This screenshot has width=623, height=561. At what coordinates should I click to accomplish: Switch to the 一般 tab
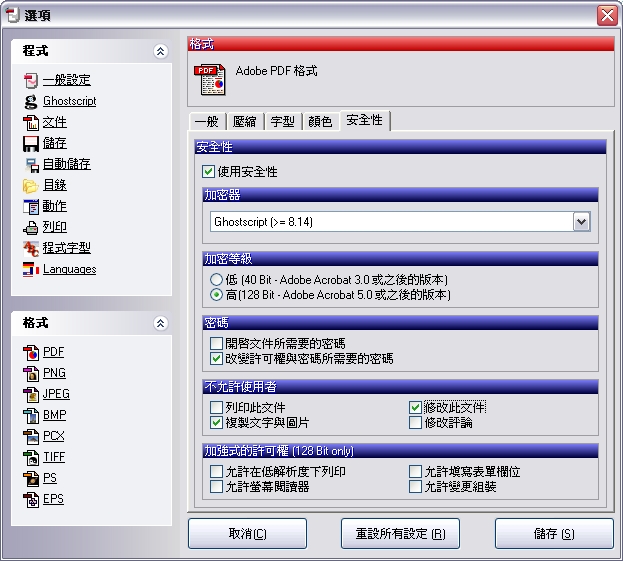(207, 122)
